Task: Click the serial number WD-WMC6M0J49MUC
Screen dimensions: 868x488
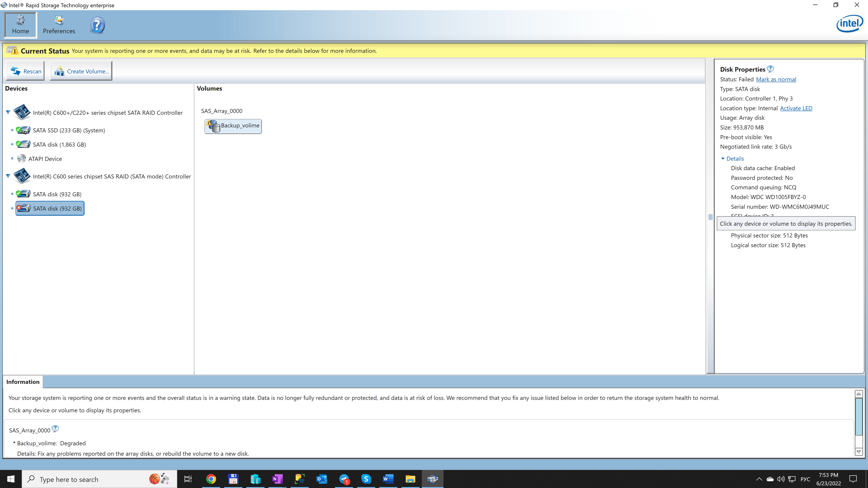Action: (799, 206)
